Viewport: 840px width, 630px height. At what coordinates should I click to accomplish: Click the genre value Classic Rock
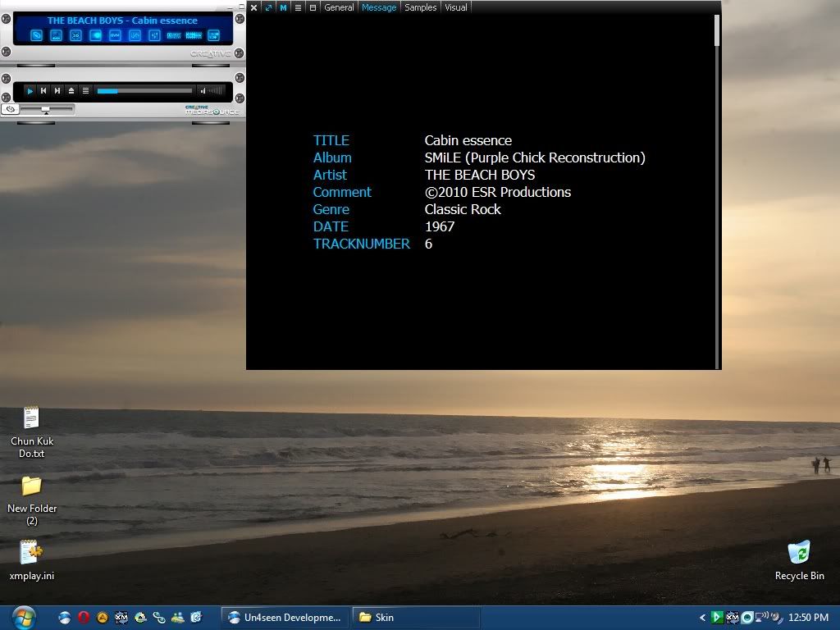coord(463,209)
